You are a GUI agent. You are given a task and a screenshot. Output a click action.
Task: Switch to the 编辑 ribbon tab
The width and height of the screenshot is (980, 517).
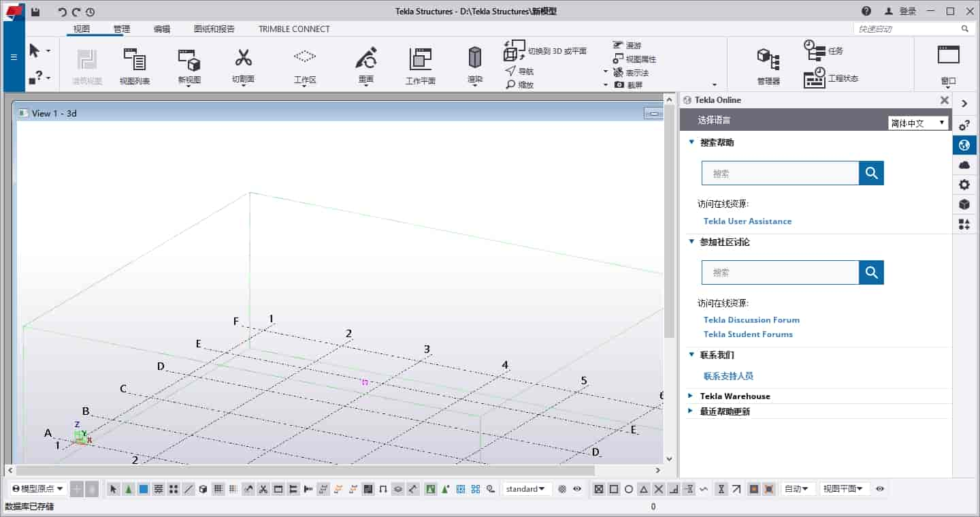pos(162,29)
